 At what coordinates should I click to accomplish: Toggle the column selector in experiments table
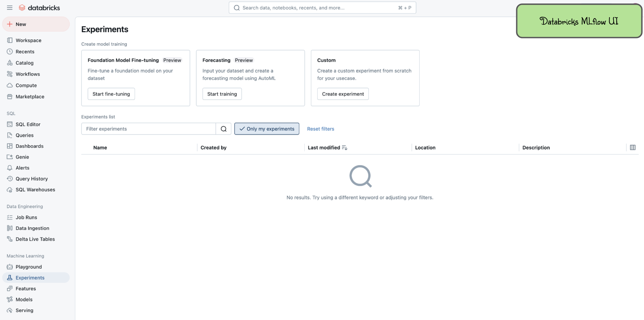pyautogui.click(x=633, y=147)
